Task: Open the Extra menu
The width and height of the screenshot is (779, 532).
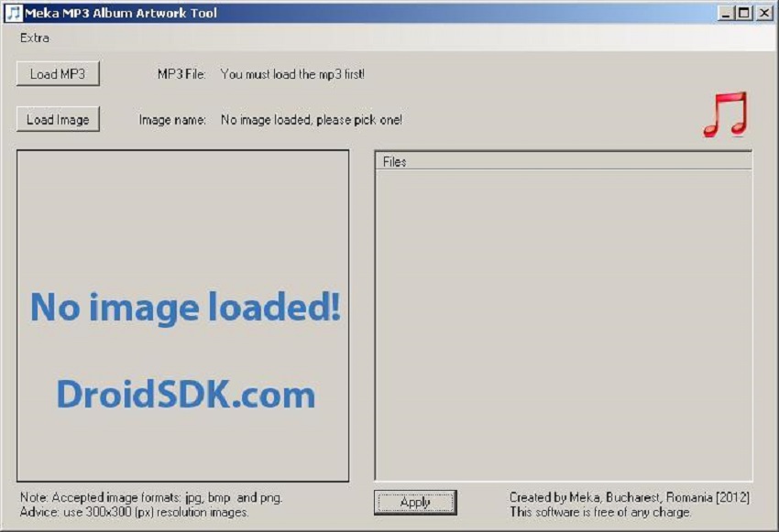Action: [34, 38]
